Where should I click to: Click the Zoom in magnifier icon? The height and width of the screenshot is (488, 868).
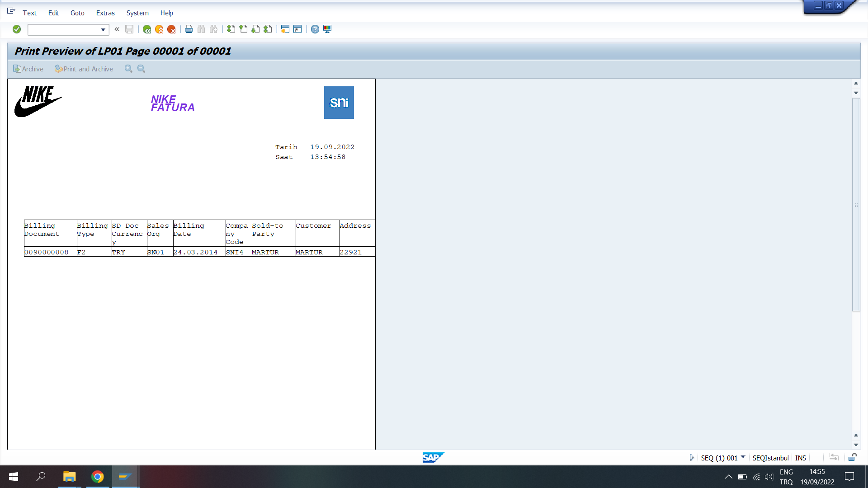click(x=128, y=69)
